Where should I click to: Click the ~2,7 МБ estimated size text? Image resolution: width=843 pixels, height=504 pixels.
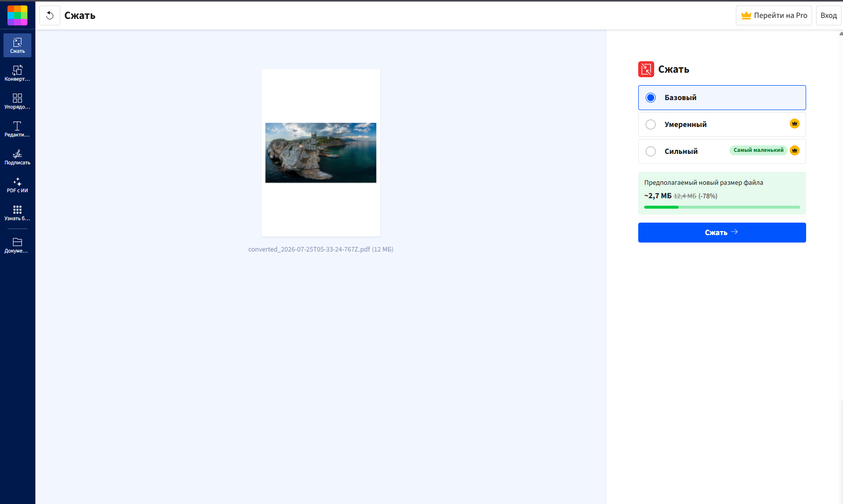(x=658, y=196)
